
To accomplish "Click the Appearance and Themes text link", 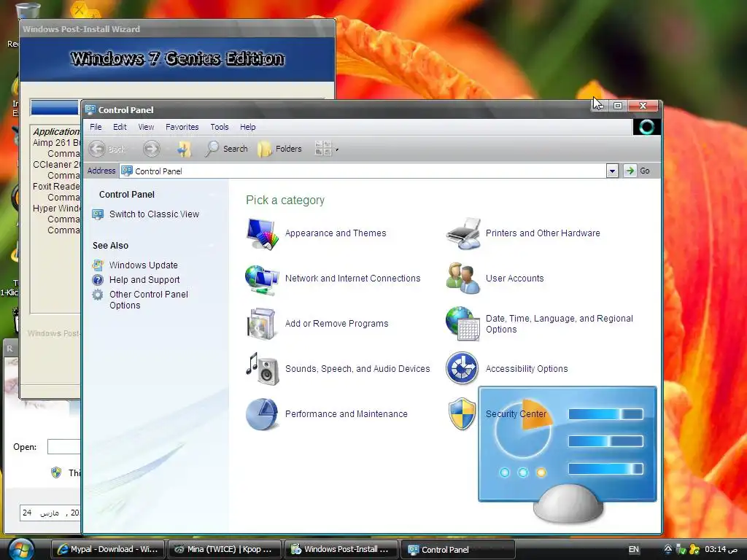I will pos(336,233).
